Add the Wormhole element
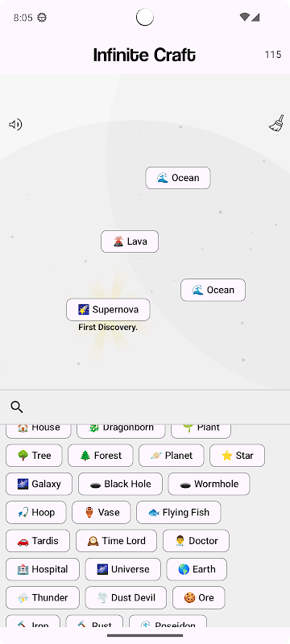 [x=209, y=484]
